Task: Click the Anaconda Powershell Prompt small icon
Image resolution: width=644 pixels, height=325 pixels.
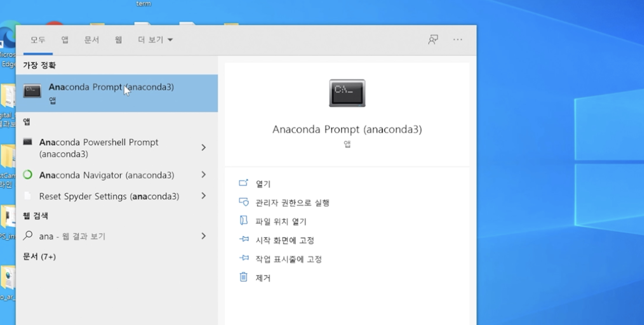Action: click(27, 142)
